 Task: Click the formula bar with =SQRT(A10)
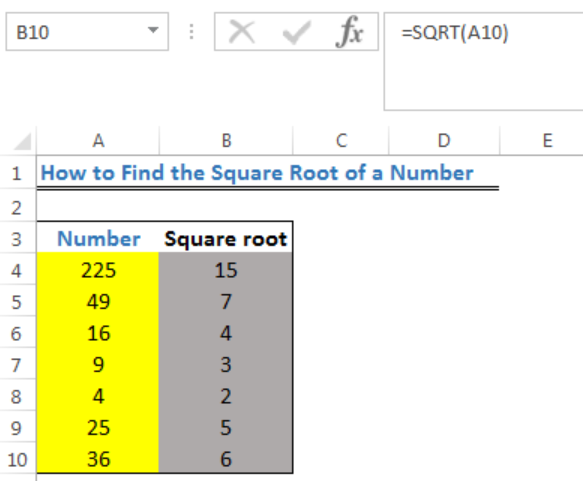pyautogui.click(x=483, y=61)
